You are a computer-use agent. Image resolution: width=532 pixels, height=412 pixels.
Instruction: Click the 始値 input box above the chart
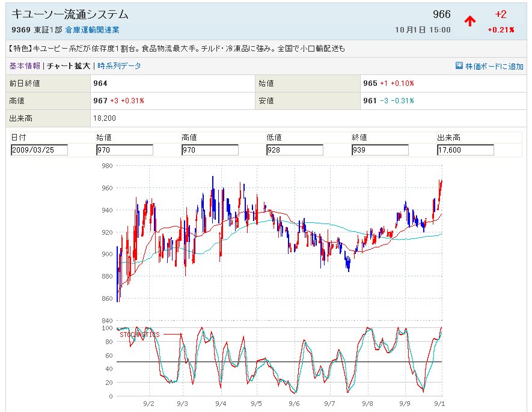pyautogui.click(x=124, y=150)
